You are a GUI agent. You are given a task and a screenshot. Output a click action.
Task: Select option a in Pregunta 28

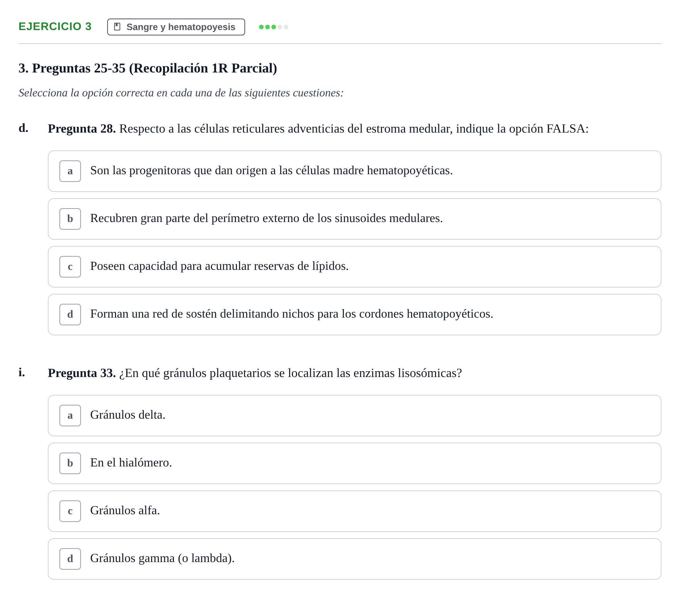(x=354, y=171)
